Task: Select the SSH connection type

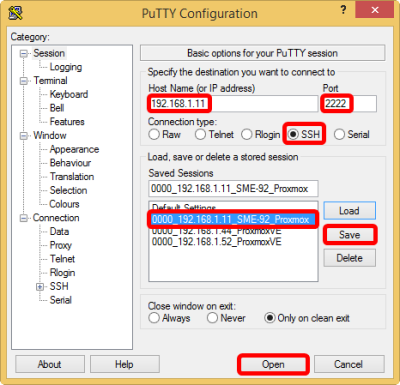Action: click(304, 134)
